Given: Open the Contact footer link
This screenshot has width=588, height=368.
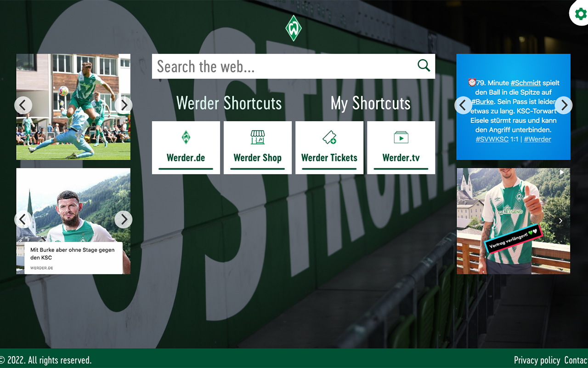Looking at the screenshot, I should [576, 360].
